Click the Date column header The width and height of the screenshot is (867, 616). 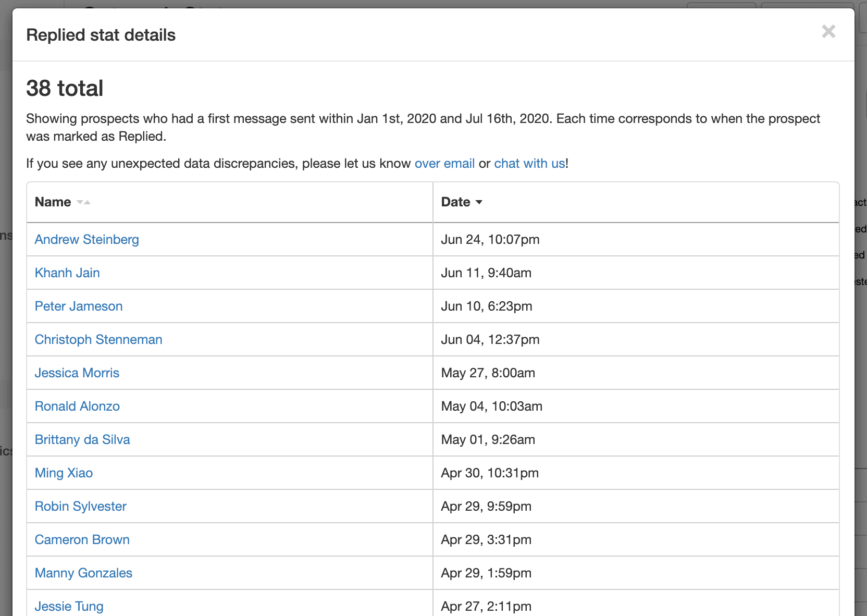pos(456,202)
